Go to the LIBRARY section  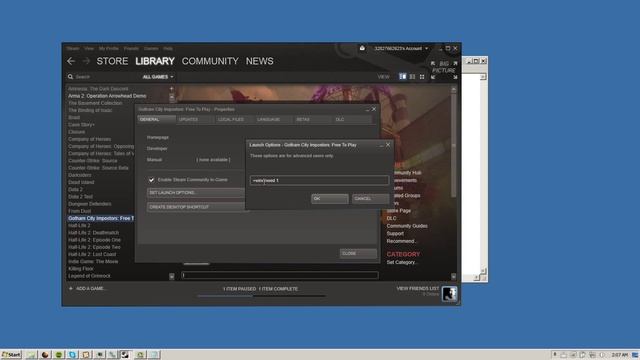155,61
